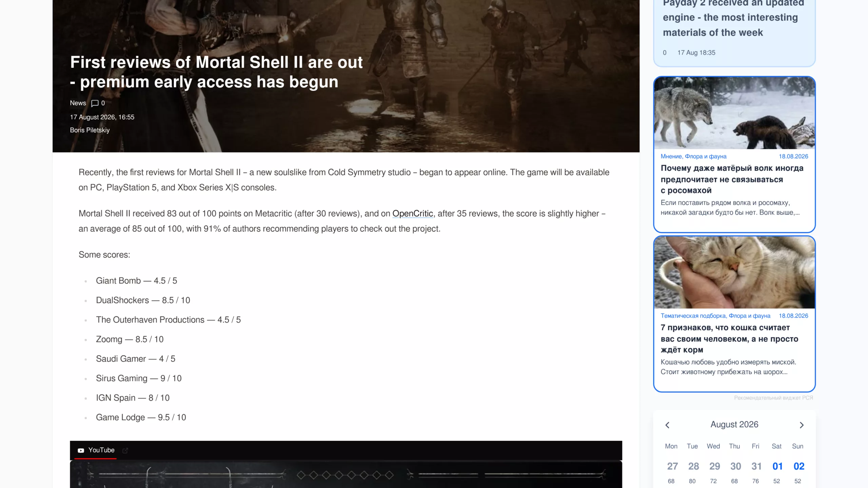Click the 'Game Lodge — 9.5 / 10' score

click(x=141, y=418)
